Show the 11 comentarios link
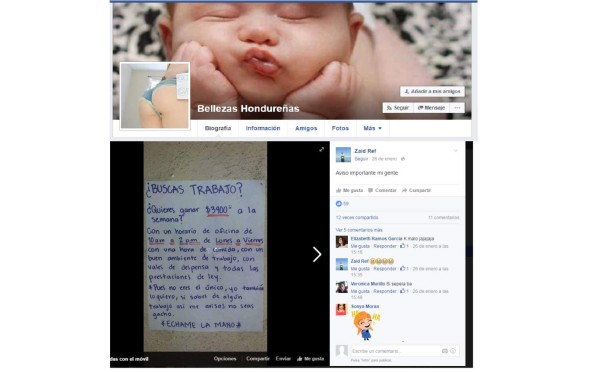 click(x=443, y=217)
